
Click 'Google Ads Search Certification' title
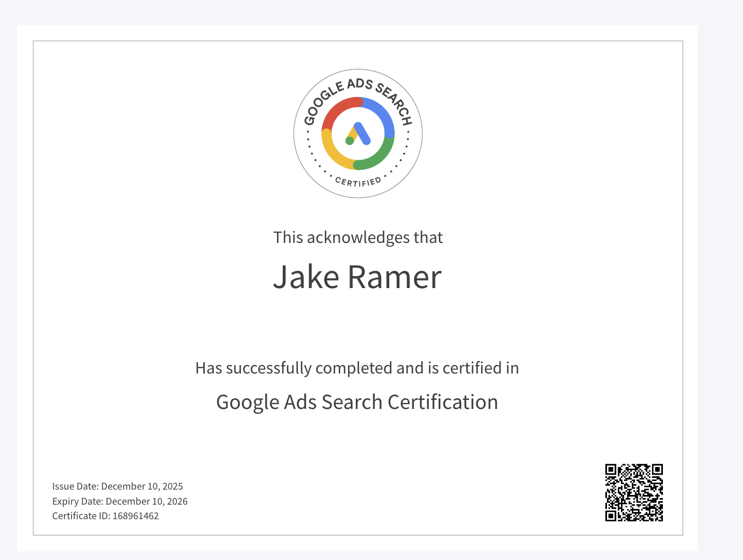tap(357, 402)
